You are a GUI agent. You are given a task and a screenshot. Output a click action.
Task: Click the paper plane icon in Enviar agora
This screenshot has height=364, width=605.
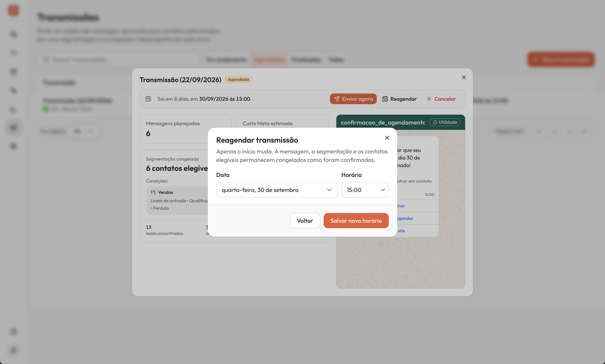point(337,99)
